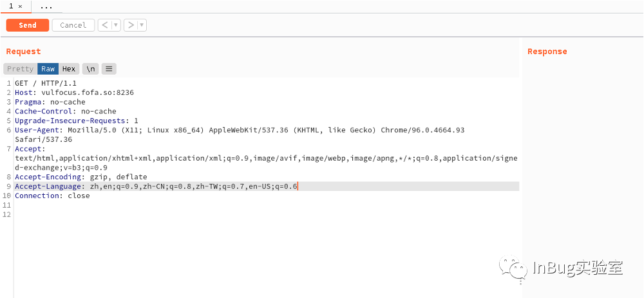644x298 pixels.
Task: Click the Host header line
Action: [x=74, y=93]
